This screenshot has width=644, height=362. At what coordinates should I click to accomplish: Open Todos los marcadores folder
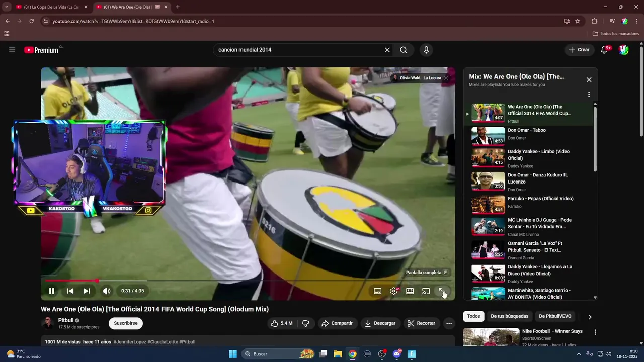tap(616, 34)
